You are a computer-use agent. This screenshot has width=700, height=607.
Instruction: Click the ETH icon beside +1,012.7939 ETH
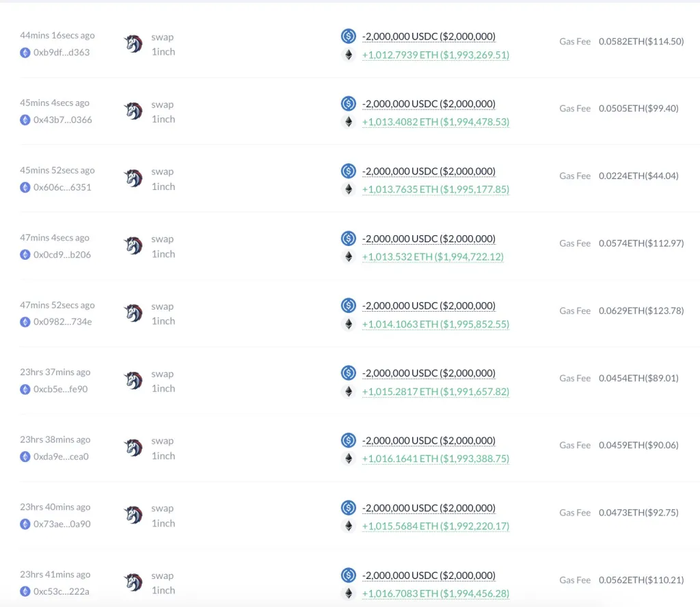point(349,55)
